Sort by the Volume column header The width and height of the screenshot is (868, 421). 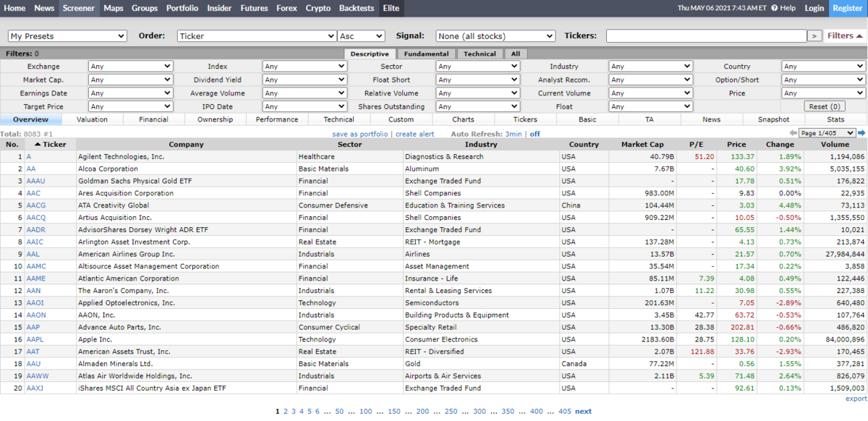pyautogui.click(x=835, y=144)
